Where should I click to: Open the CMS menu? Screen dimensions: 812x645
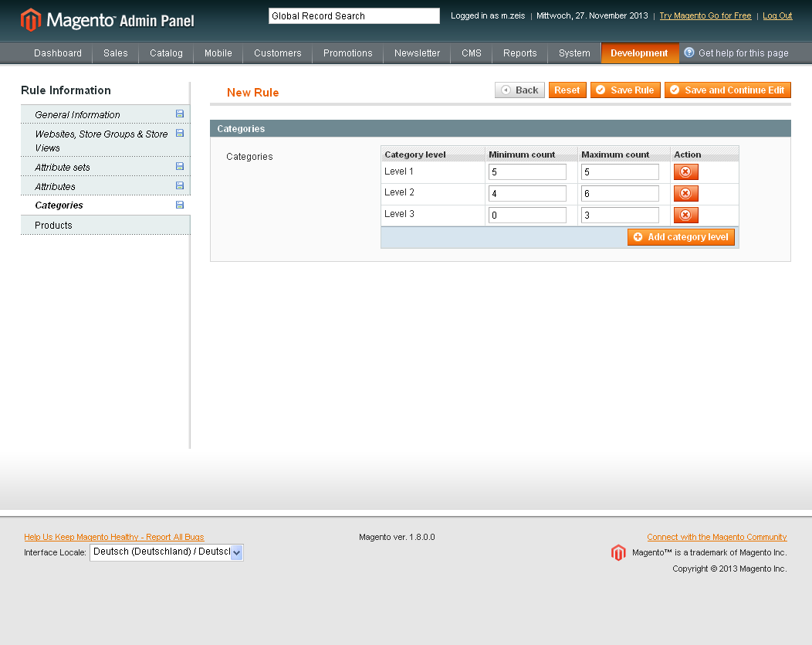[x=472, y=53]
